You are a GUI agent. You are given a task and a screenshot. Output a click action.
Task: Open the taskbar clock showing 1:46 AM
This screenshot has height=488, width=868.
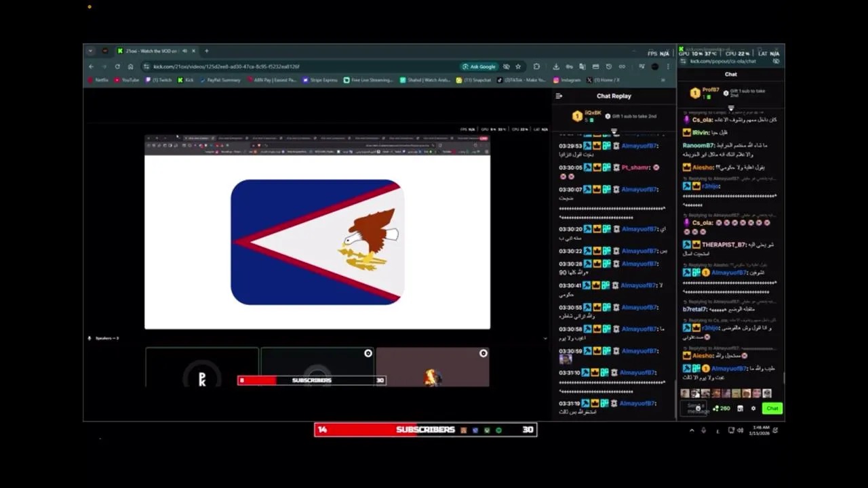tap(759, 430)
